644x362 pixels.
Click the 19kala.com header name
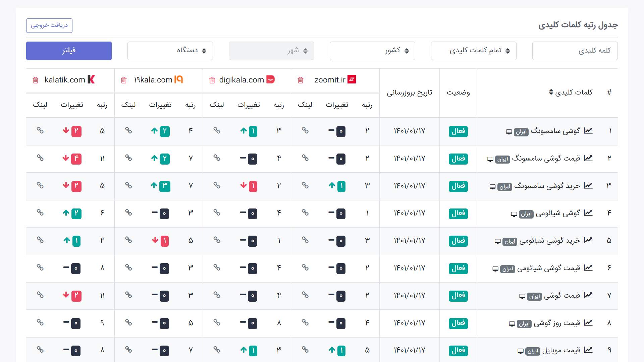click(153, 80)
